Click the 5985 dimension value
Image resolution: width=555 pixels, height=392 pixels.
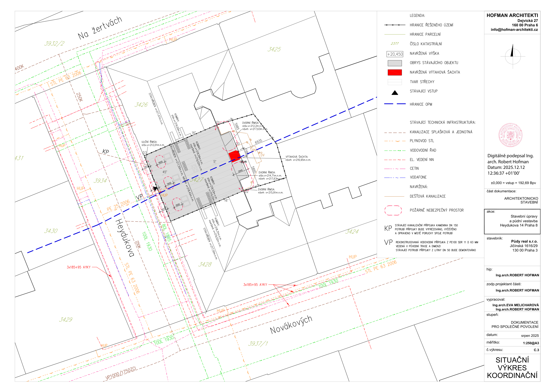237,126
